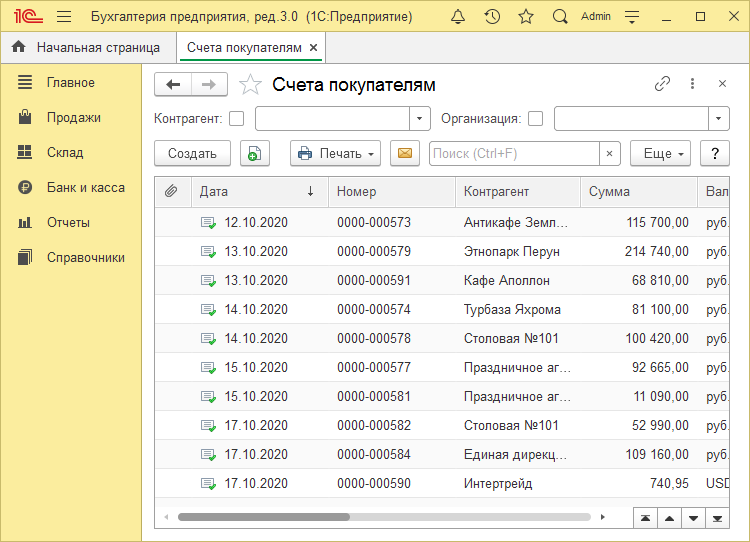Screen dimensions: 750x542
Task: Jump to first record list button
Action: [x=645, y=518]
